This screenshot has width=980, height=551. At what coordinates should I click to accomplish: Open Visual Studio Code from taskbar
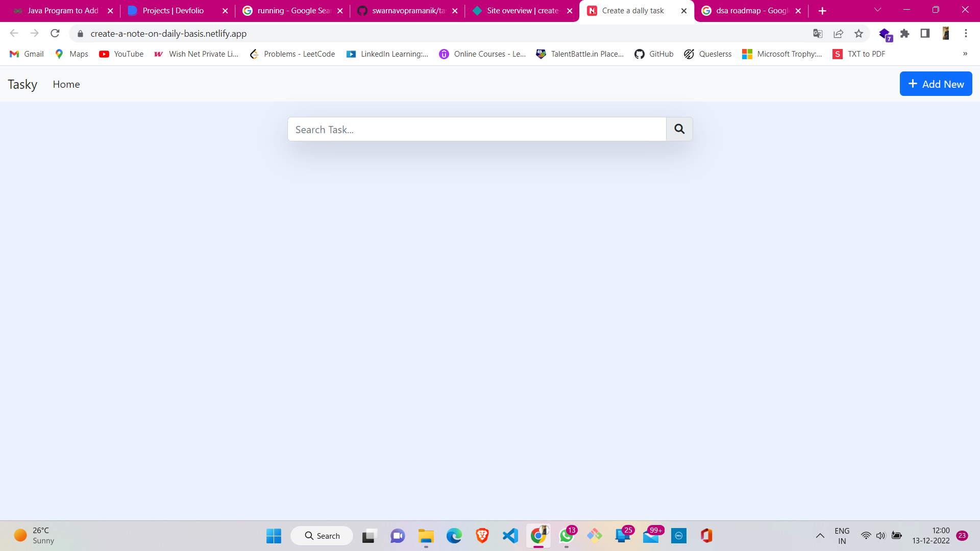point(510,536)
